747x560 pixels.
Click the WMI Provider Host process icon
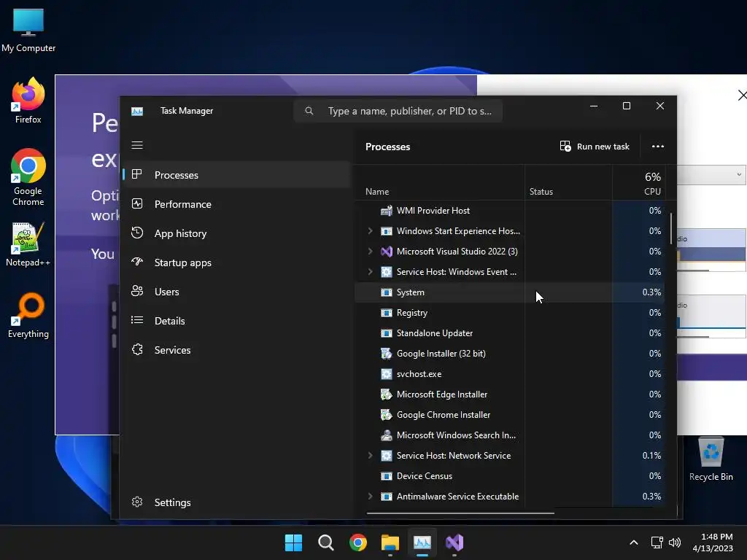pos(387,211)
